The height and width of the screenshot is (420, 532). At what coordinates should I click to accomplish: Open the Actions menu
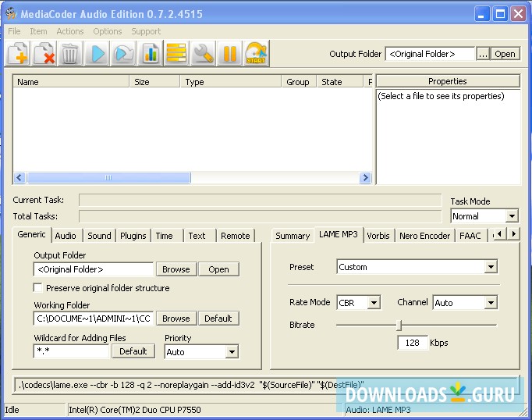(70, 31)
